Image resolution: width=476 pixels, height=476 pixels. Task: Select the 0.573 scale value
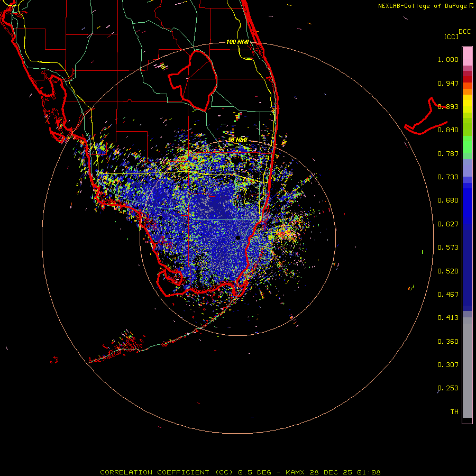[448, 248]
